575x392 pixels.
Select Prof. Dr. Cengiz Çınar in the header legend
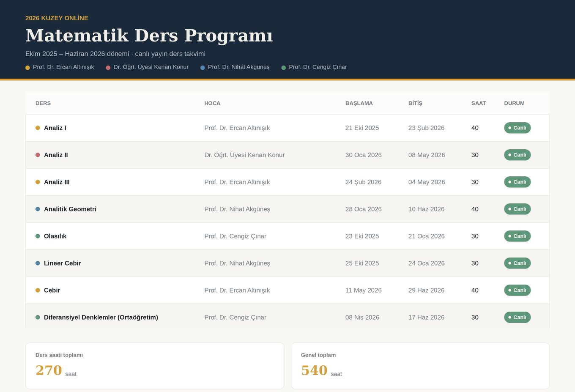[x=318, y=67]
